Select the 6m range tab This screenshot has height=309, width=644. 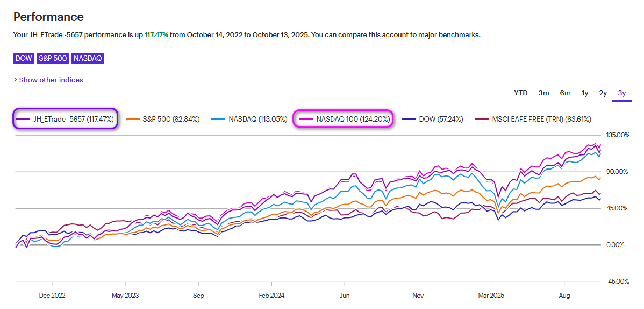tap(565, 93)
